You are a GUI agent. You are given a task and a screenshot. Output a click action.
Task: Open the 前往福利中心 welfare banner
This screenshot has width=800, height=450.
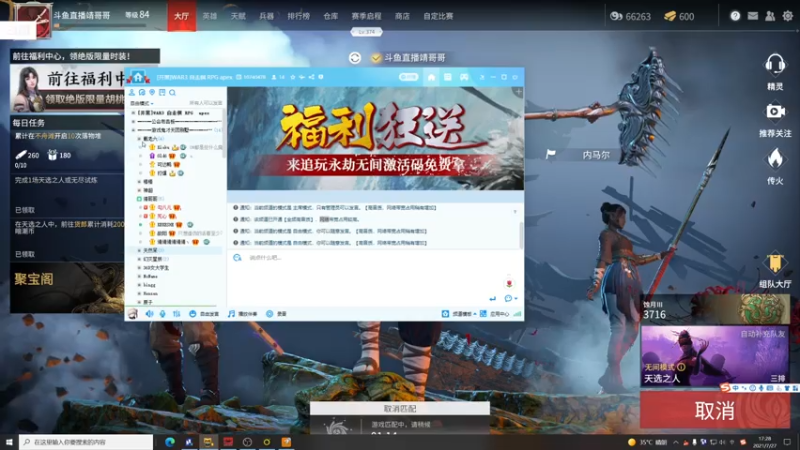pos(67,88)
